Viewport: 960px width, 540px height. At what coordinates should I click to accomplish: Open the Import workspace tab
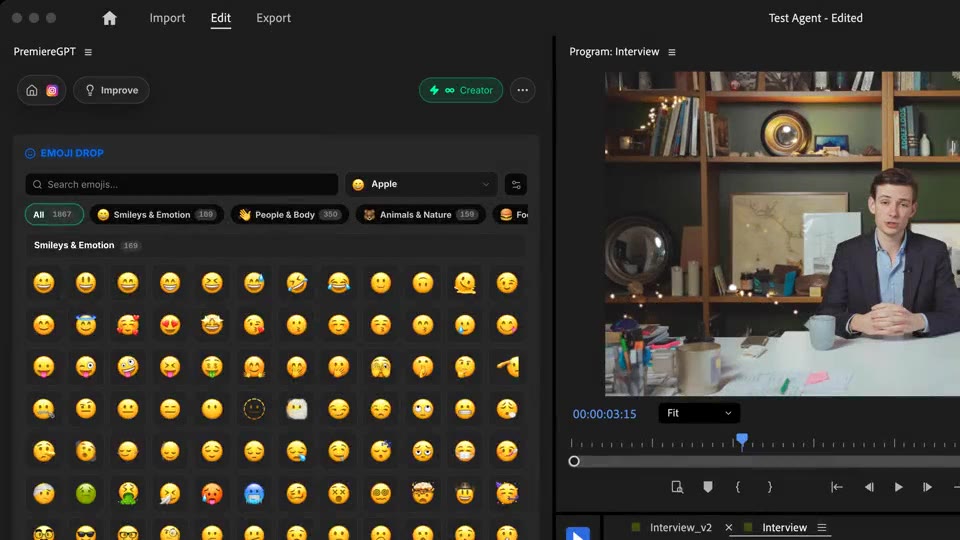[x=167, y=18]
